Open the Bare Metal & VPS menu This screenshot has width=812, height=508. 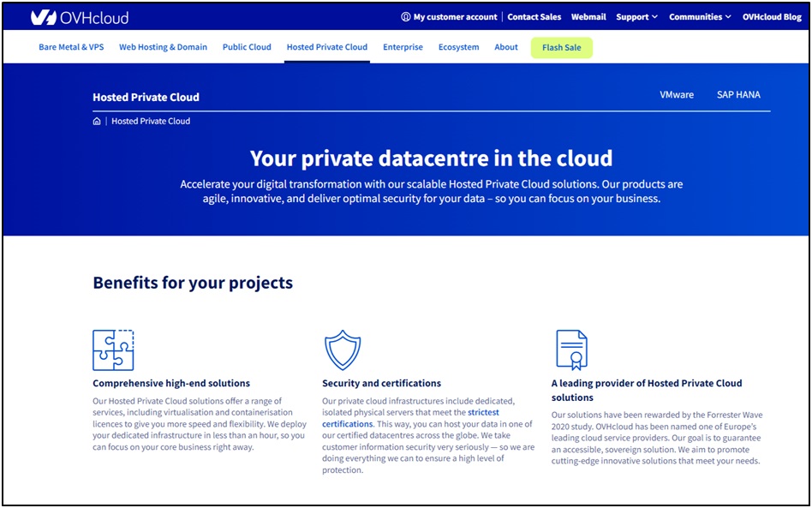[x=71, y=47]
